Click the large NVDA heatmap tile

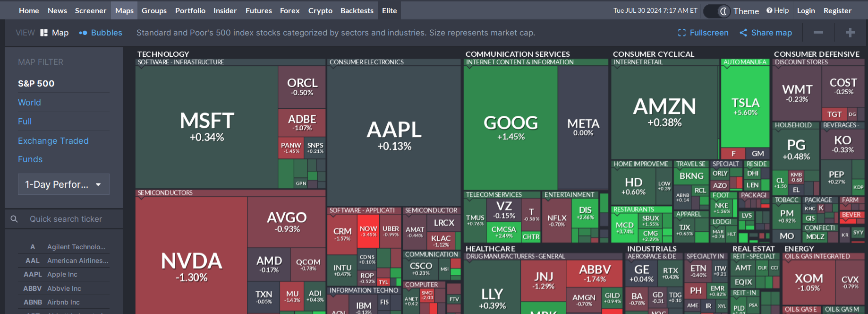(x=191, y=265)
